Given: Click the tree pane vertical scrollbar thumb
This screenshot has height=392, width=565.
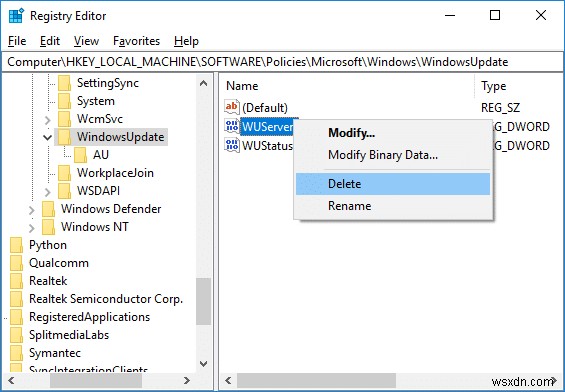Looking at the screenshot, I should point(204,302).
